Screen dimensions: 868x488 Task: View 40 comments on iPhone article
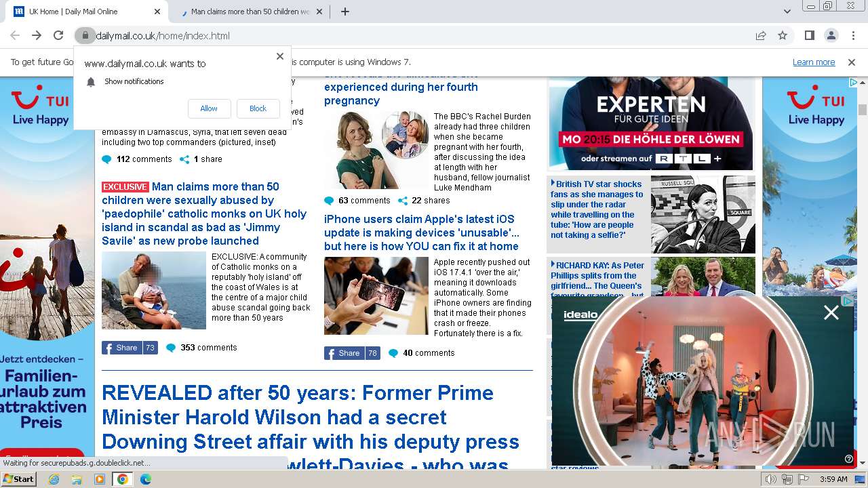click(421, 353)
